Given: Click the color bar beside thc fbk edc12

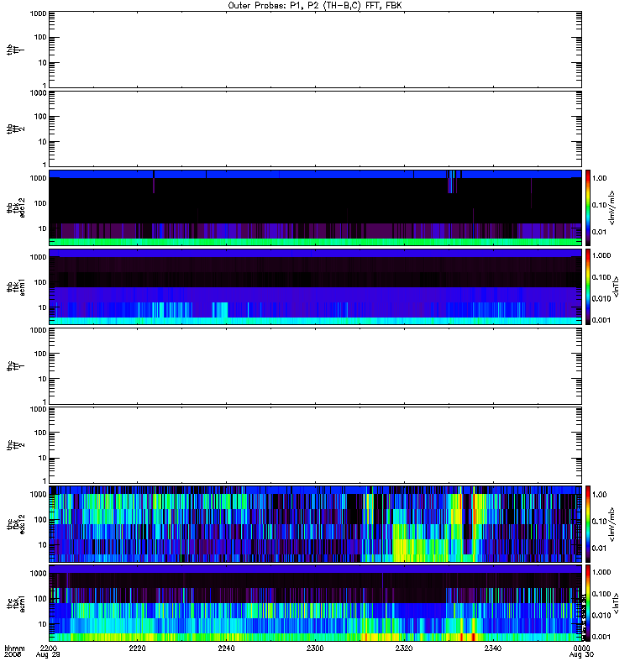Looking at the screenshot, I should [588, 524].
